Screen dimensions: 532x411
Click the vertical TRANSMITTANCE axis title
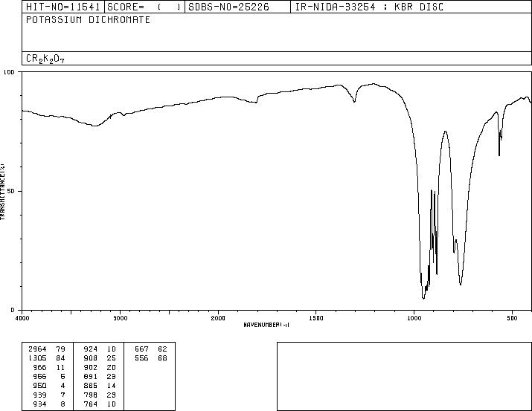tap(2, 192)
